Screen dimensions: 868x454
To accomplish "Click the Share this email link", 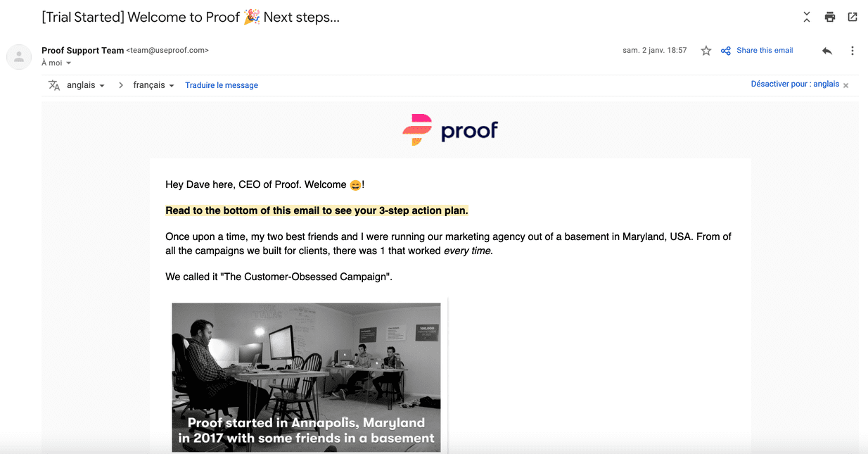I will pyautogui.click(x=765, y=51).
